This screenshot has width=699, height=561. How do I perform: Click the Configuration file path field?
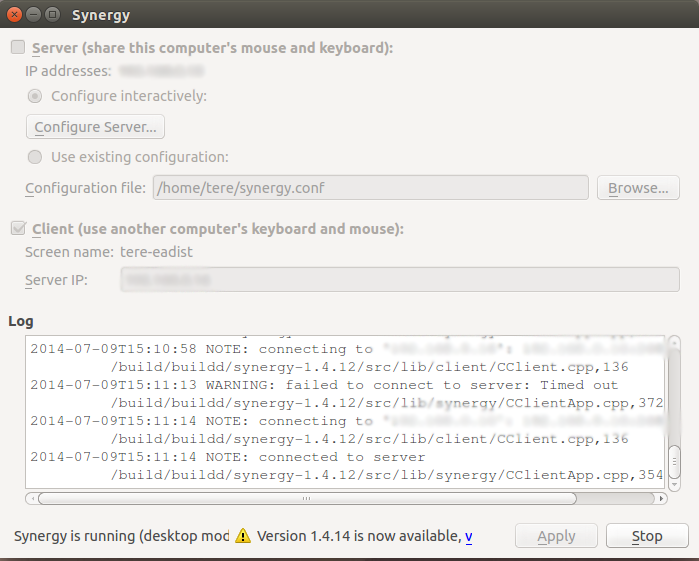pyautogui.click(x=370, y=188)
